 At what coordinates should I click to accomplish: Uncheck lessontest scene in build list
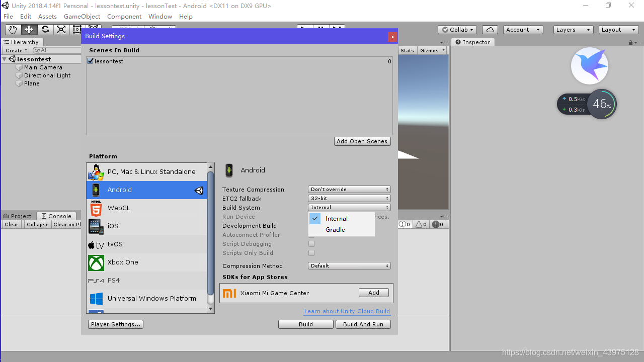pos(91,61)
